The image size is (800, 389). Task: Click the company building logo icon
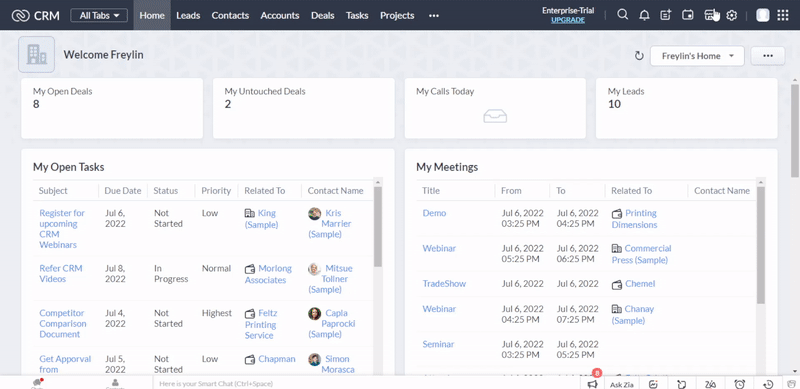[x=36, y=54]
